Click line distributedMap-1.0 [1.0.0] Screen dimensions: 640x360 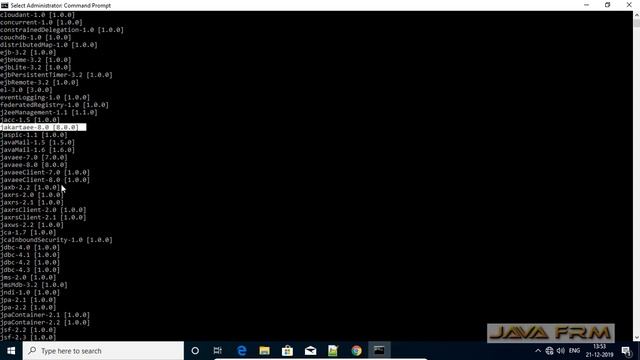coord(49,45)
